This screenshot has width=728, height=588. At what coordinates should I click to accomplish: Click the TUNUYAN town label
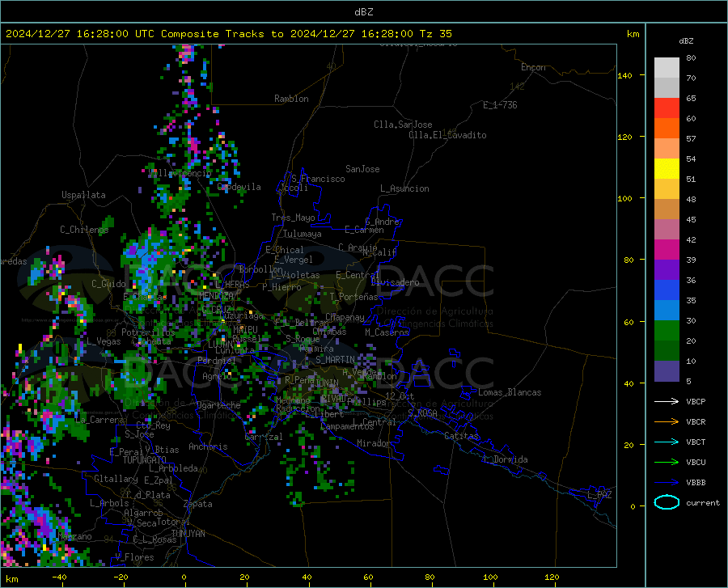(188, 533)
